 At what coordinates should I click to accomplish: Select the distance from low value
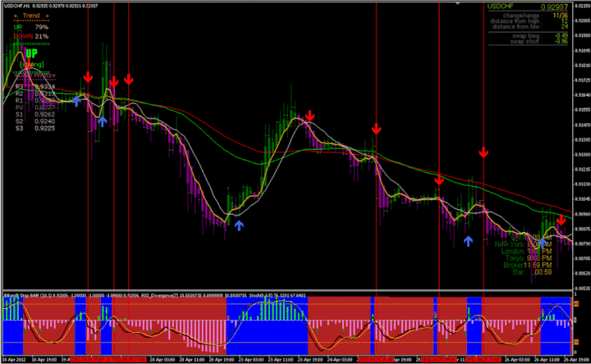point(564,27)
